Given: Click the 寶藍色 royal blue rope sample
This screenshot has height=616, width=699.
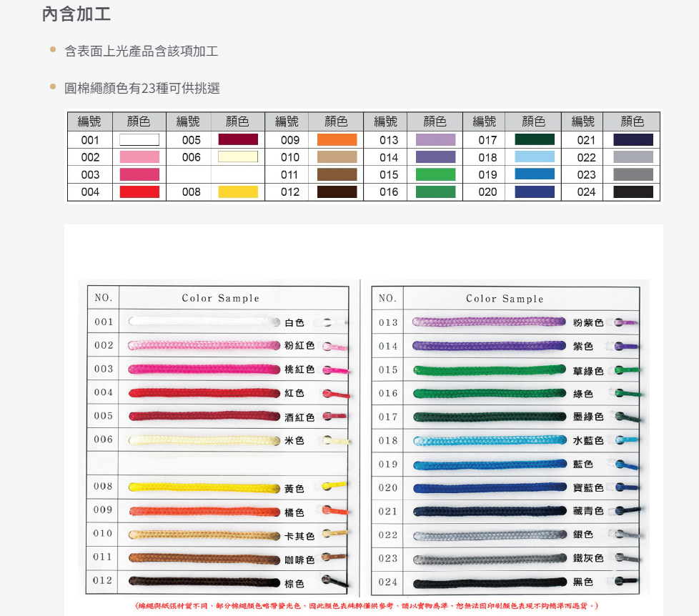Looking at the screenshot, I should coord(490,488).
